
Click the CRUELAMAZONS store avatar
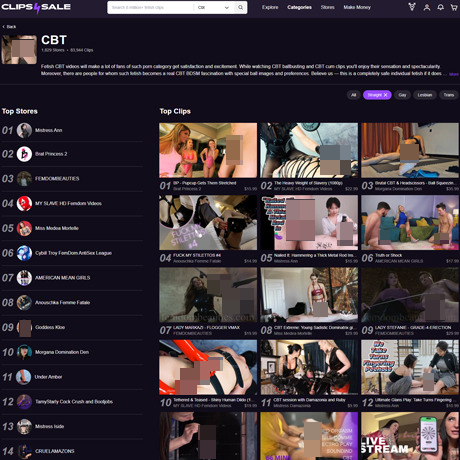pos(24,451)
